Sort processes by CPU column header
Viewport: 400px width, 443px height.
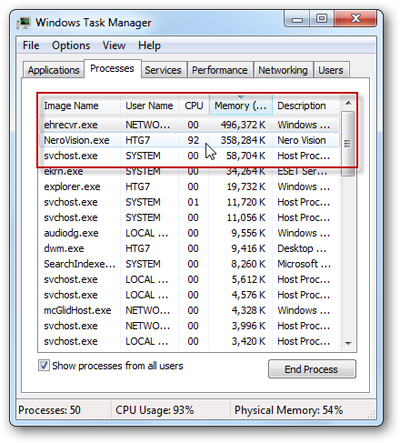click(x=194, y=106)
